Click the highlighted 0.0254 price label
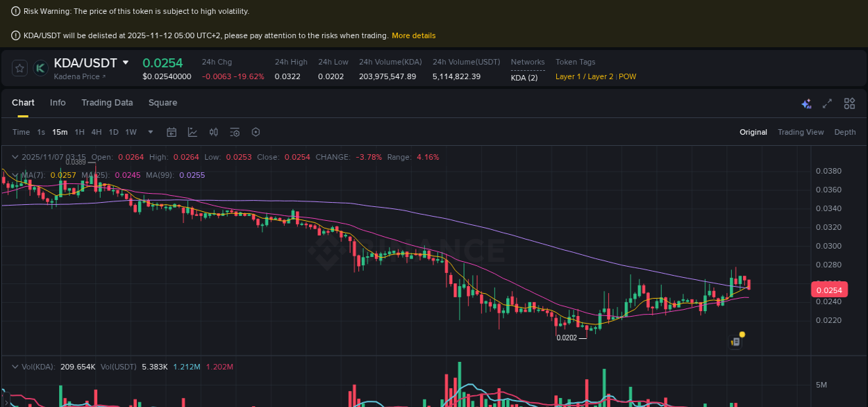 829,290
